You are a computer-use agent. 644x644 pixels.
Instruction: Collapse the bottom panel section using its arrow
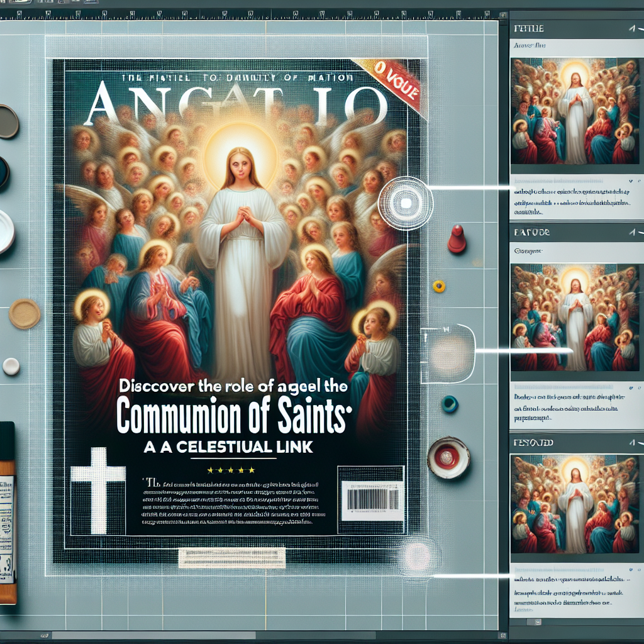click(x=631, y=443)
